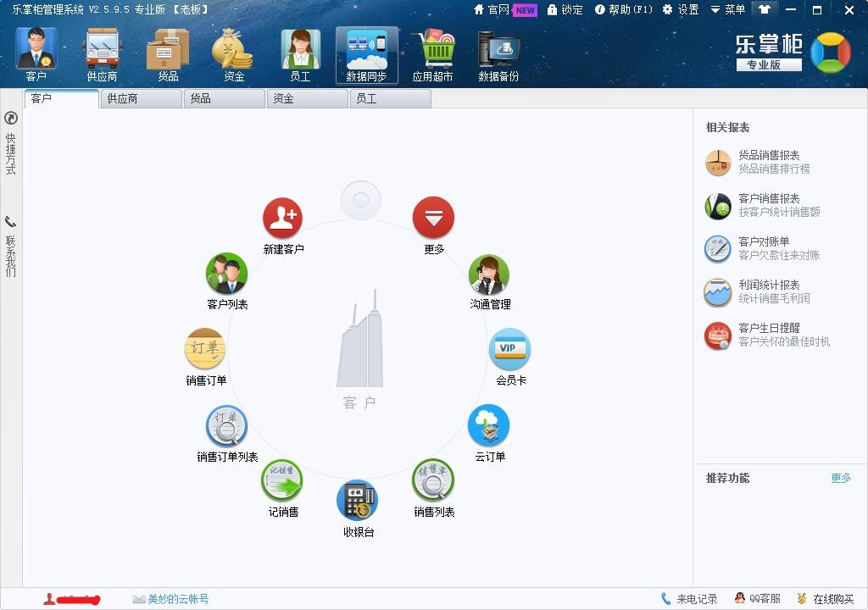
Task: Switch to the 员工 tab
Action: click(390, 98)
